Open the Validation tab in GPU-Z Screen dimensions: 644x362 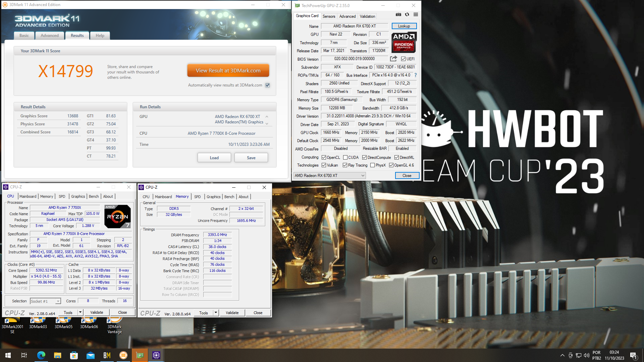(367, 16)
